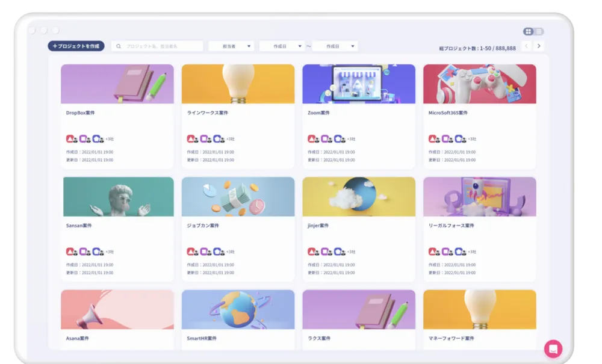Viewport: 602px width, 364px height.
Task: Click the Sansan案件 project title
Action: tap(79, 226)
